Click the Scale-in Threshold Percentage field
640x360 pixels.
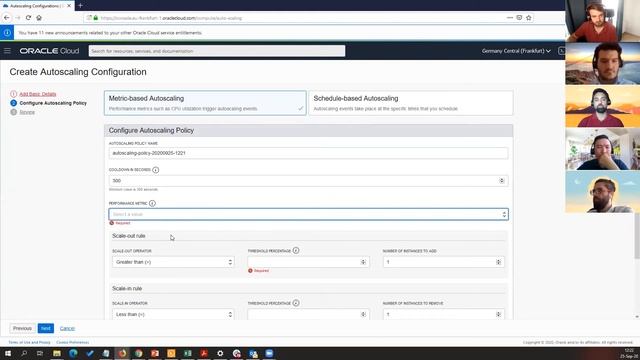(308, 314)
